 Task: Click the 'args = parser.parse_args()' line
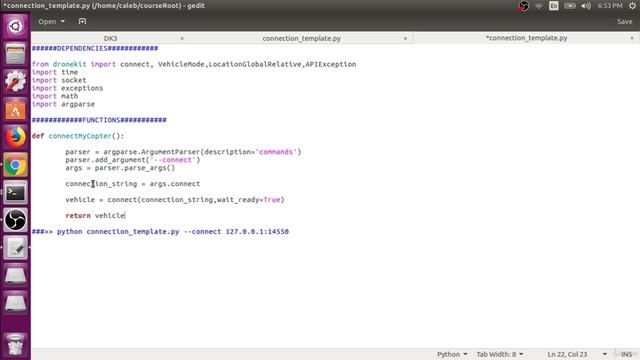pos(120,168)
